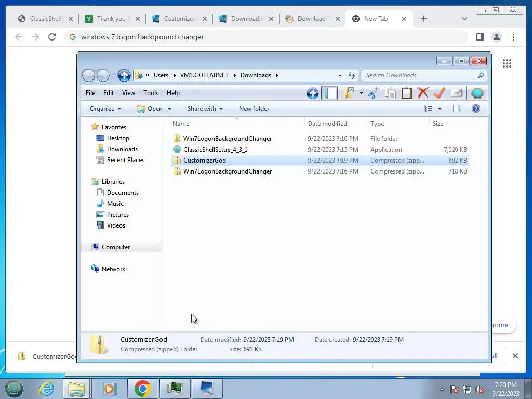Select the Win7LogonBackgroundChanger zipped file

tap(320, 171)
